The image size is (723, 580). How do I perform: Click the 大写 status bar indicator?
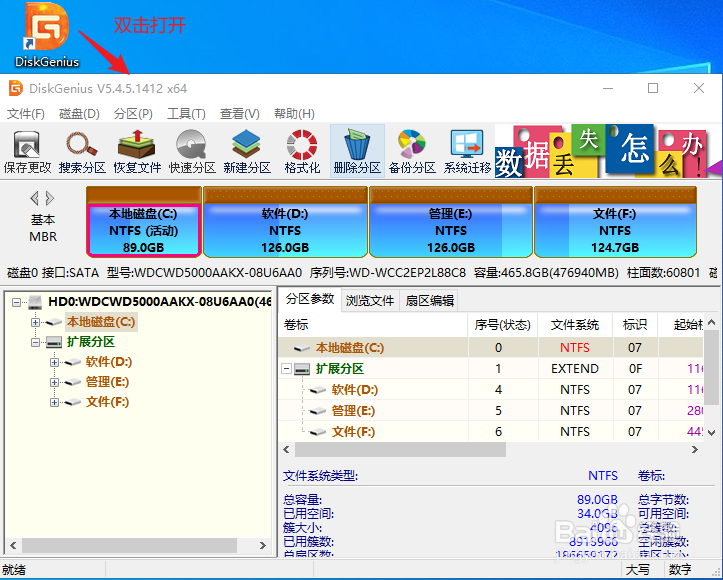click(x=638, y=570)
